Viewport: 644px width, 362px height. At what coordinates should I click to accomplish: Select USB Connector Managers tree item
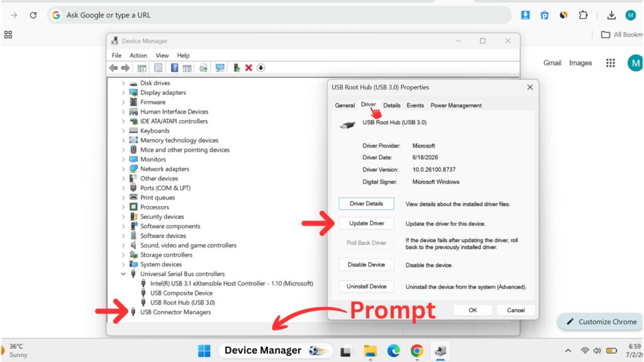point(175,312)
